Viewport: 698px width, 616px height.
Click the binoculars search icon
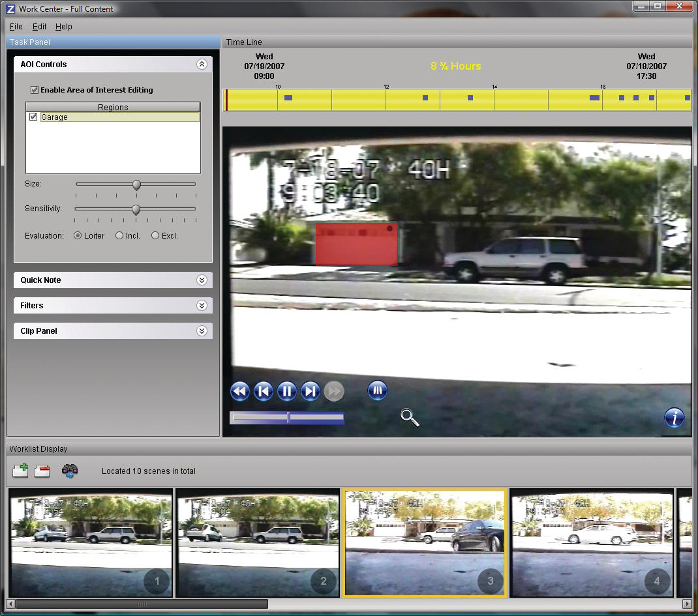69,471
